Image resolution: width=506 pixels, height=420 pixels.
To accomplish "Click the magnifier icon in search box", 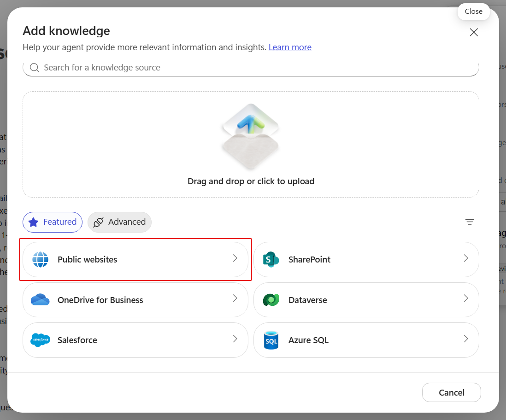I will tap(35, 68).
